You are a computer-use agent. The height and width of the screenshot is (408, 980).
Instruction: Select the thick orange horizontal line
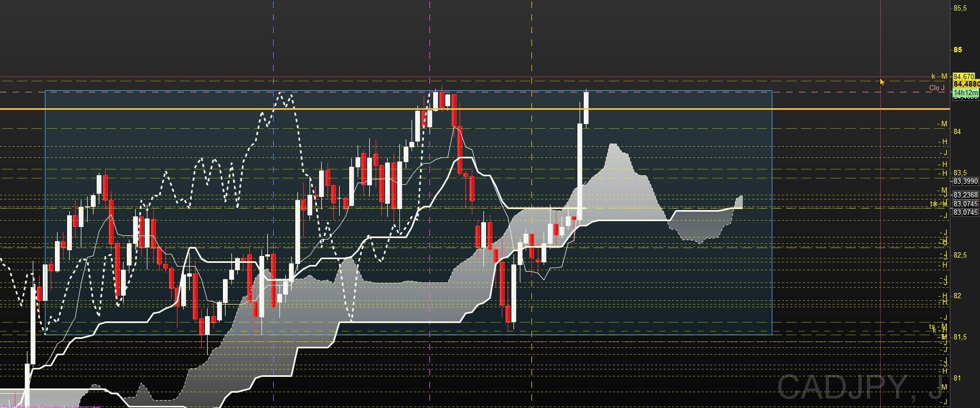(475, 109)
